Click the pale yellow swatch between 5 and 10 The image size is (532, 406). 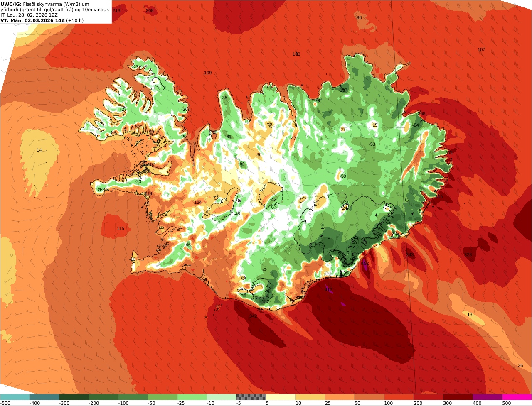(281, 397)
